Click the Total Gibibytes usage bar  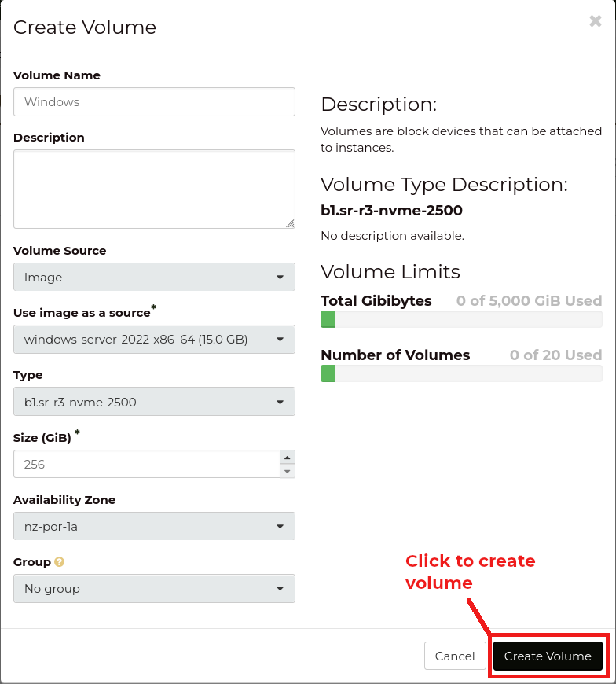[x=461, y=319]
